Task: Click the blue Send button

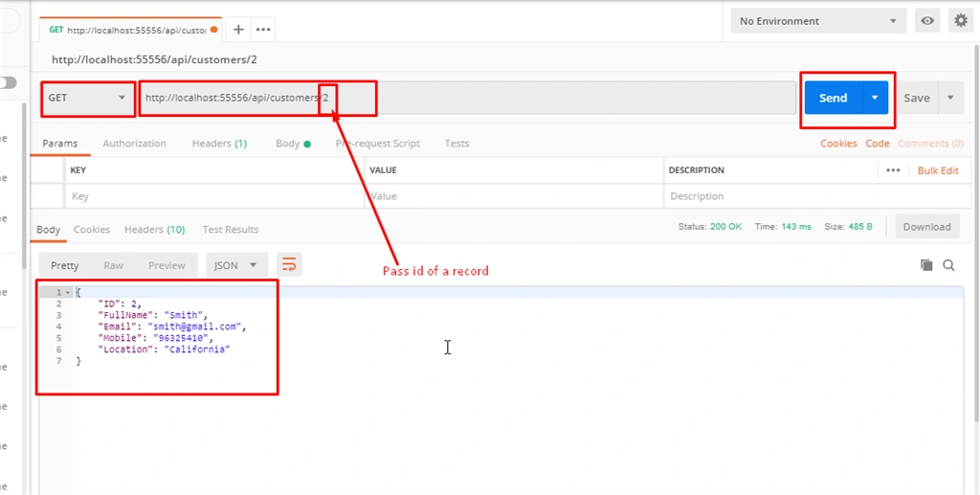Action: point(834,98)
